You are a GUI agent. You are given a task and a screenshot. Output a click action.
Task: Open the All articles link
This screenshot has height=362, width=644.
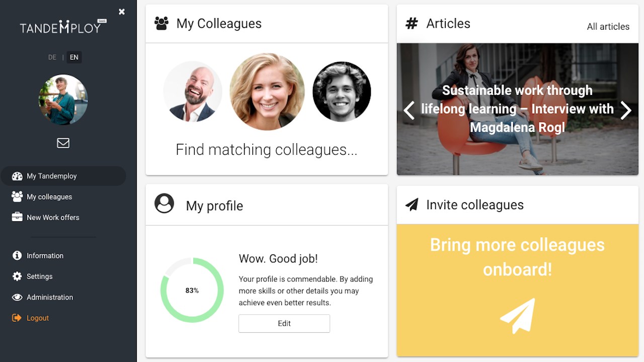coord(608,27)
